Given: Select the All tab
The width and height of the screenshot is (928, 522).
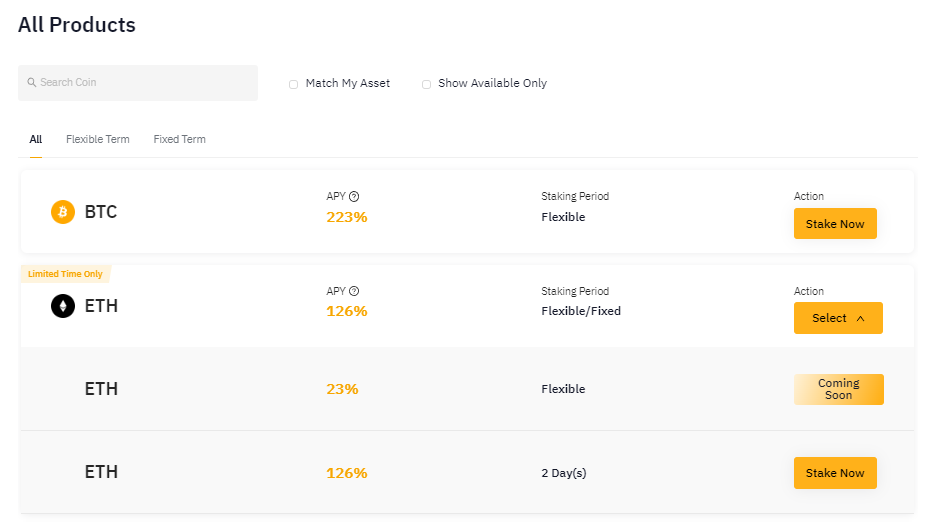Looking at the screenshot, I should (x=36, y=139).
